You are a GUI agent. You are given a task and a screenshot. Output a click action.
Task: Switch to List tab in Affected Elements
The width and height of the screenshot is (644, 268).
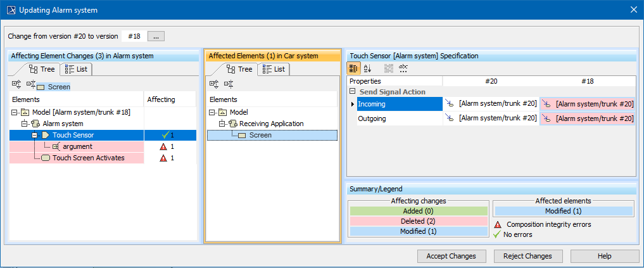pyautogui.click(x=274, y=68)
